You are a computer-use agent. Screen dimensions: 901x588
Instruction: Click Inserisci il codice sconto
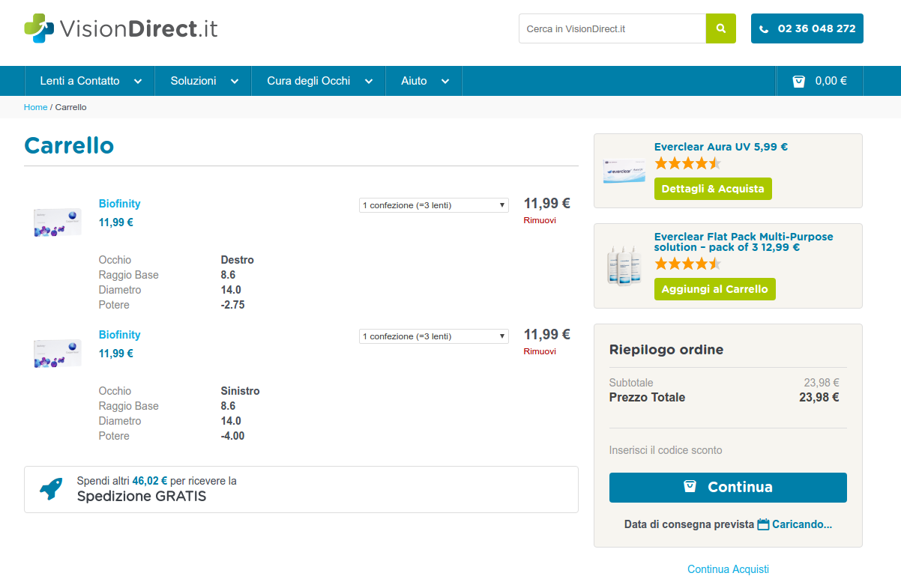point(666,450)
